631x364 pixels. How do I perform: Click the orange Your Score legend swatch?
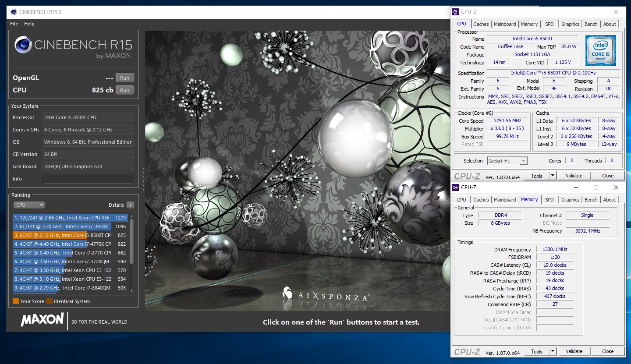(16, 301)
